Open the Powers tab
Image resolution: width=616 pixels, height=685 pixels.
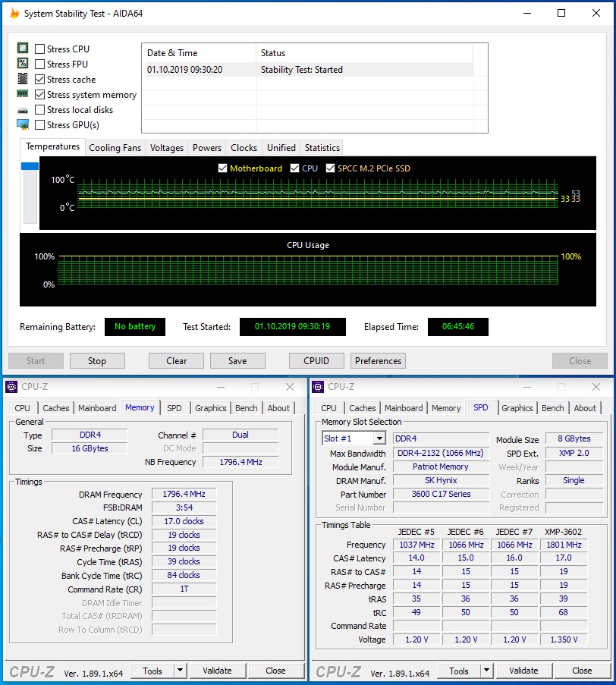pyautogui.click(x=207, y=148)
